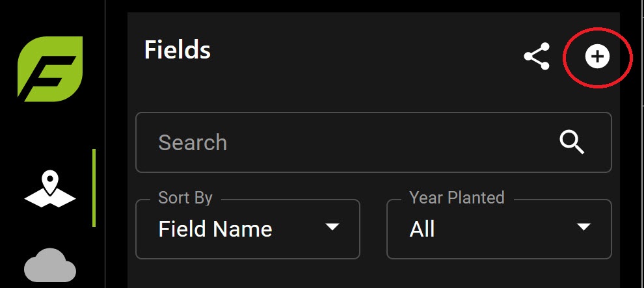Open the Year Planted dropdown
Viewport: 644px width, 288px height.
(498, 229)
